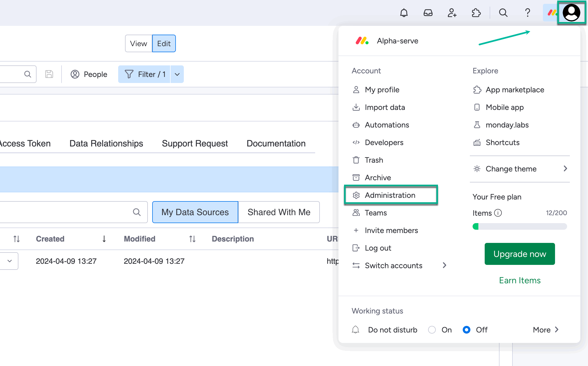
Task: Follow the Earn Items link
Action: 520,280
